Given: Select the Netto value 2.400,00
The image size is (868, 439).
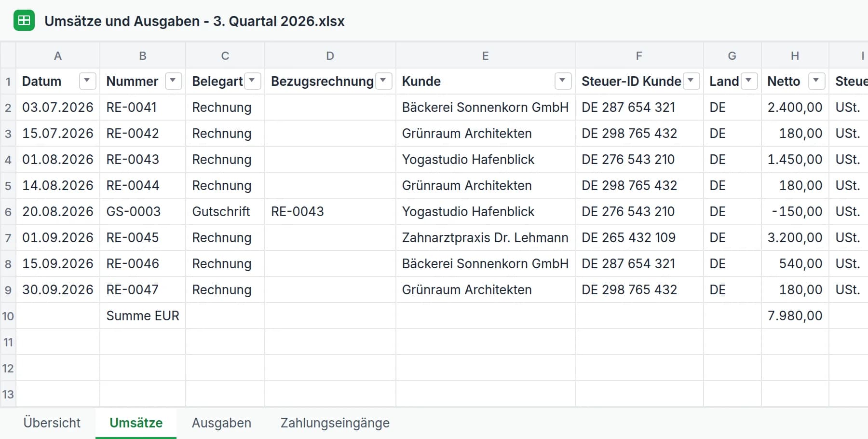Looking at the screenshot, I should (795, 107).
